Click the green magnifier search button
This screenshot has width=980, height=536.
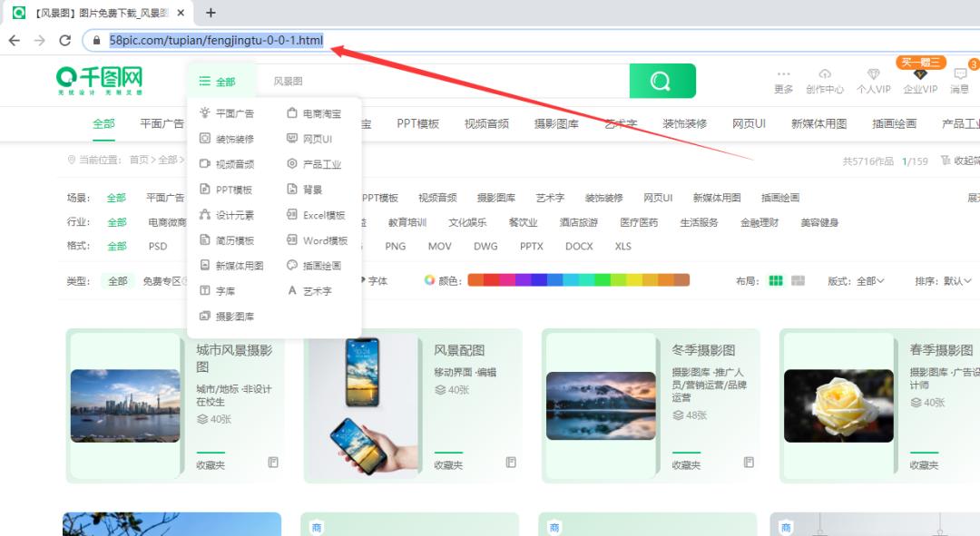pos(661,81)
